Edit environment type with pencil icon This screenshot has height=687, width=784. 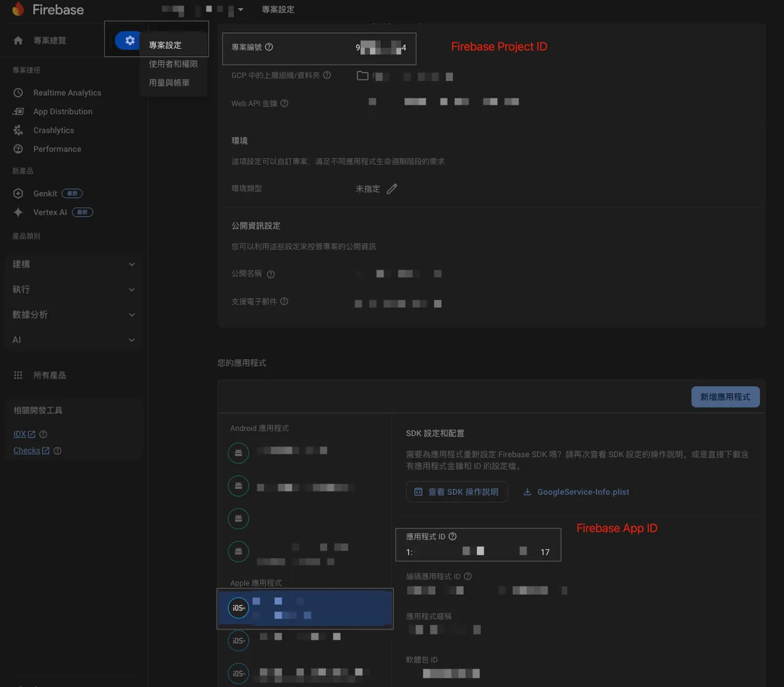[x=392, y=189]
